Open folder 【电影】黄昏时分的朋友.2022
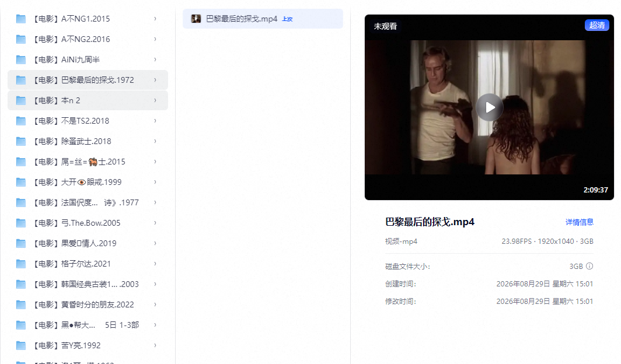This screenshot has height=364, width=621. point(88,304)
